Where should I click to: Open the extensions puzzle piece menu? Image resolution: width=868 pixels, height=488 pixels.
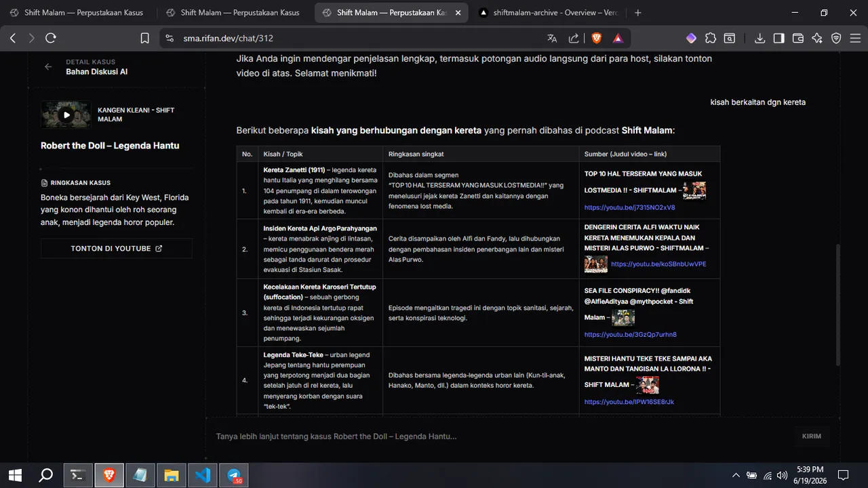pos(710,39)
